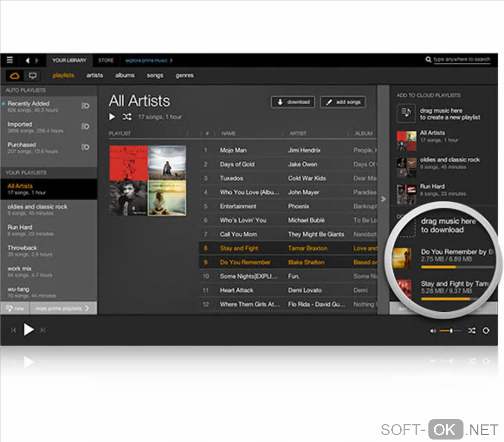
Task: Select the albums tab
Action: 125,75
